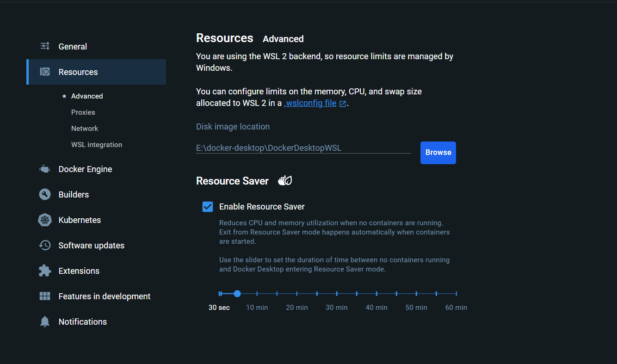Image resolution: width=617 pixels, height=364 pixels.
Task: Go to Notifications settings
Action: (x=96, y=321)
